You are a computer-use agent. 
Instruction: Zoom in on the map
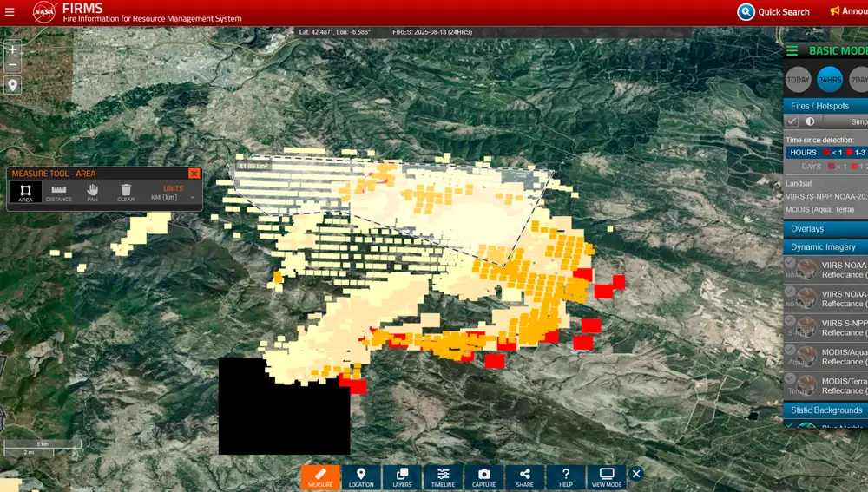coord(12,50)
